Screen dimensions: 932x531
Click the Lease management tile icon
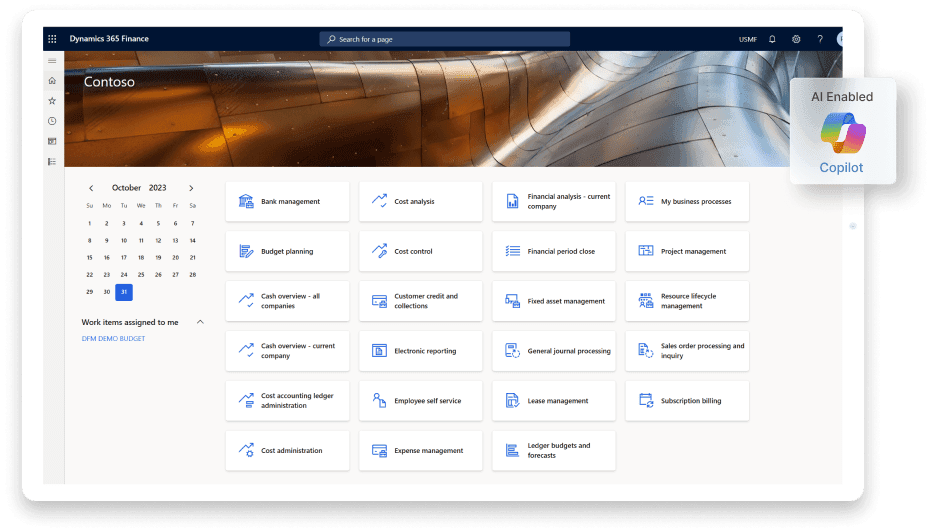[512, 400]
